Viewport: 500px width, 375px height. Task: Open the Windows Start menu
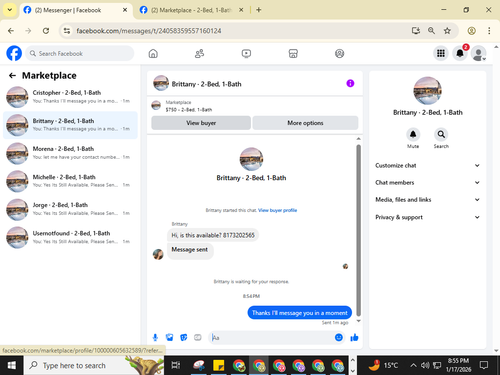(12, 365)
